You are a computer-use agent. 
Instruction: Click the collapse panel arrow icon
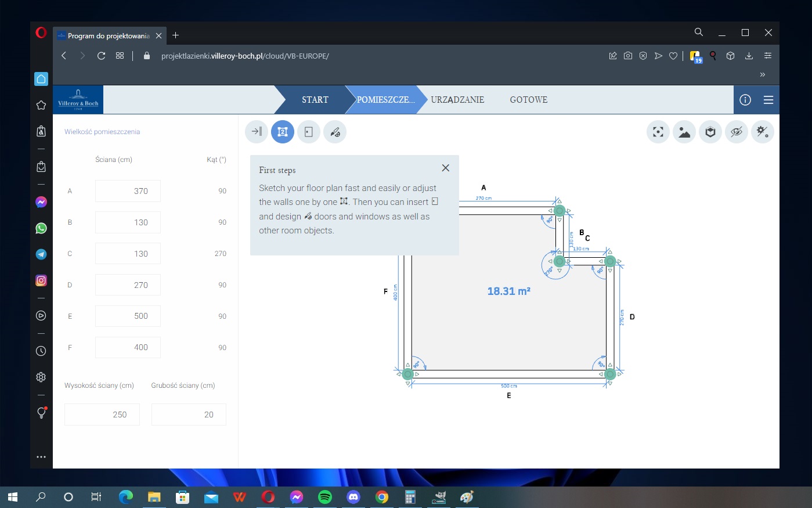(257, 132)
